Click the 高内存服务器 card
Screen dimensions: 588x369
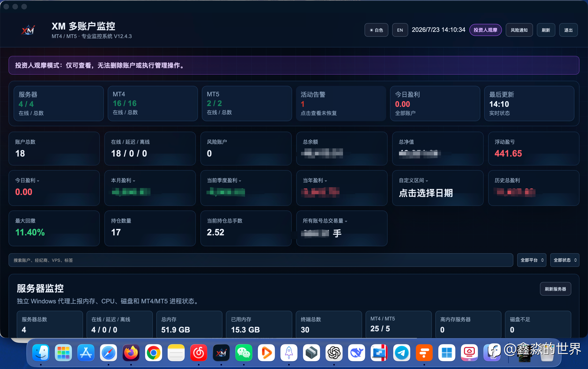pyautogui.click(x=468, y=324)
